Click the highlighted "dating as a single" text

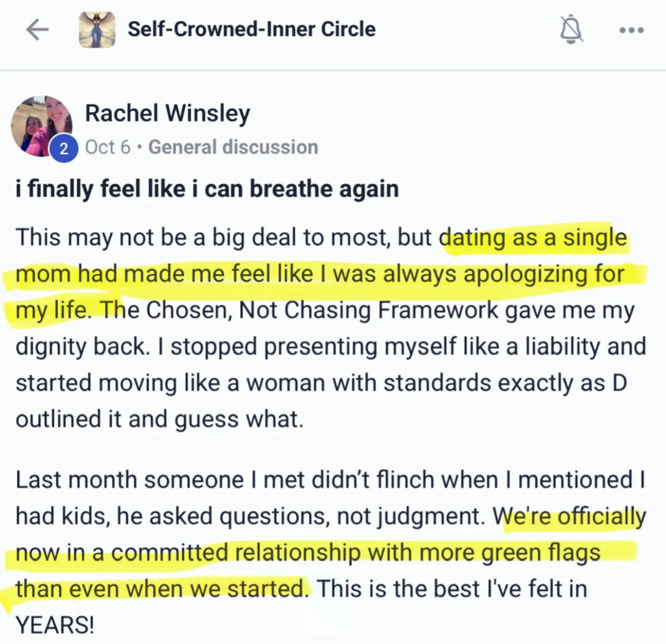pyautogui.click(x=533, y=237)
